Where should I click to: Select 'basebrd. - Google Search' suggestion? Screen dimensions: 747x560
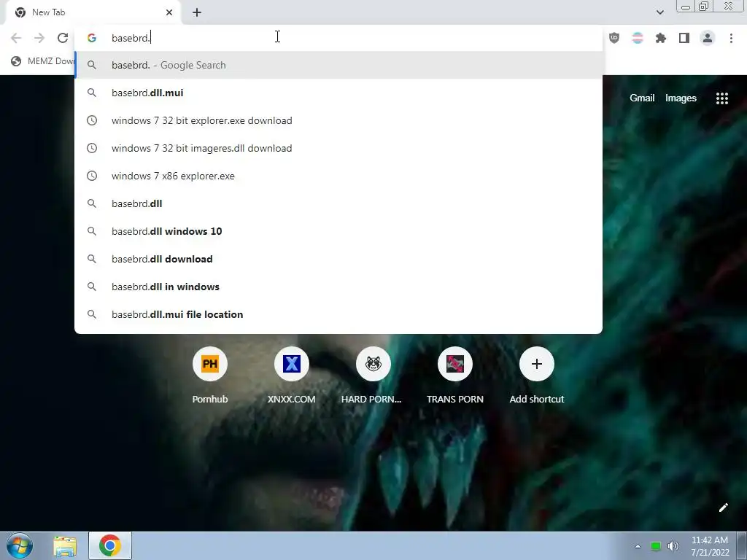(x=338, y=65)
